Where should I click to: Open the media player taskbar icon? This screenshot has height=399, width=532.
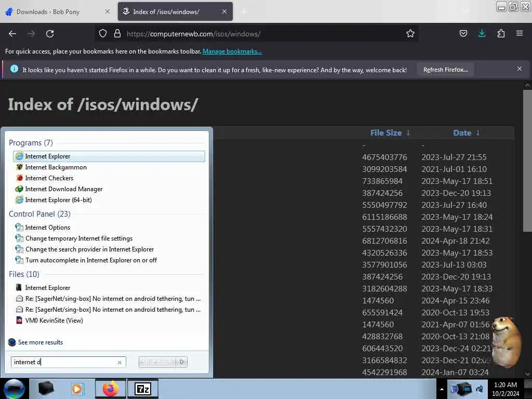(77, 389)
